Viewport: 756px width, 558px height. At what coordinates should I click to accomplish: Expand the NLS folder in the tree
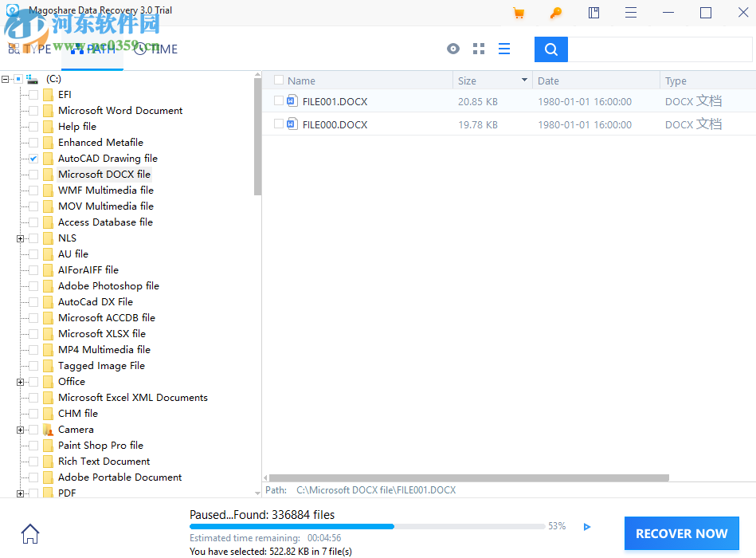point(19,238)
